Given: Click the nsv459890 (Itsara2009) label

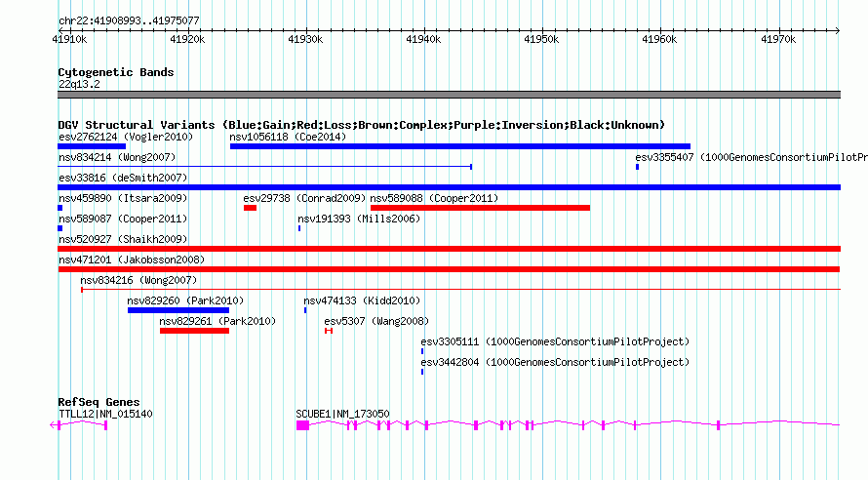Looking at the screenshot, I should tap(123, 198).
